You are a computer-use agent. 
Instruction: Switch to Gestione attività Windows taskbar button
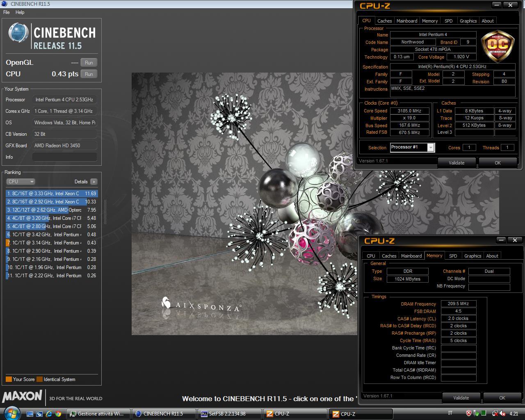point(98,414)
